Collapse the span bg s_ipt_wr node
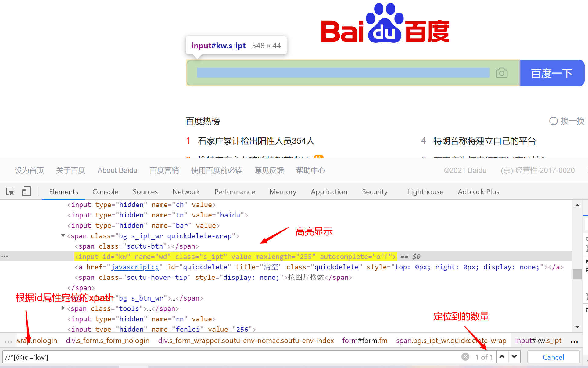 (63, 235)
